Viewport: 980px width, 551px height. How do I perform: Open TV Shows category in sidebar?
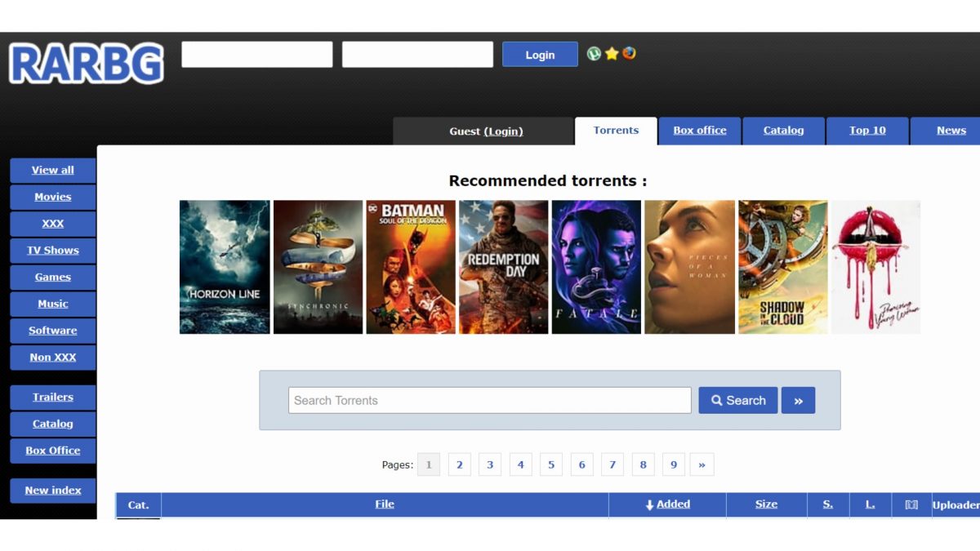(53, 251)
